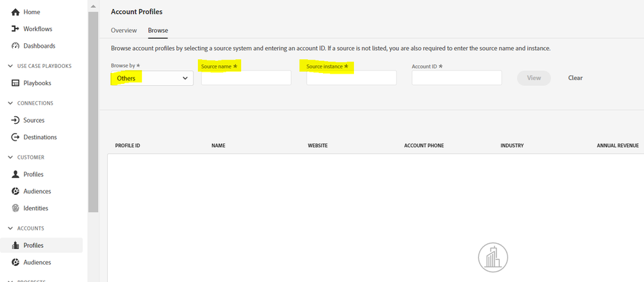Click the Clear button
The height and width of the screenshot is (282, 644).
(x=576, y=77)
